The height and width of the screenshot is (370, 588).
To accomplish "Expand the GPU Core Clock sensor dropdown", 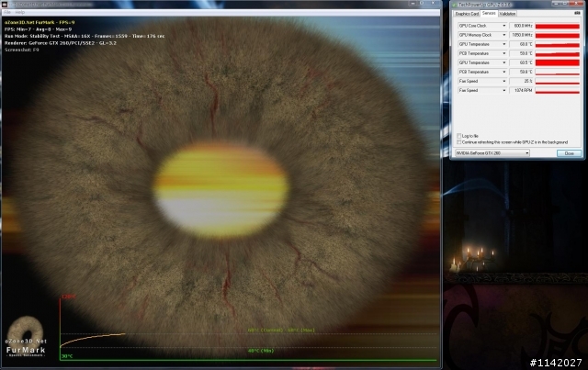I will (x=504, y=26).
